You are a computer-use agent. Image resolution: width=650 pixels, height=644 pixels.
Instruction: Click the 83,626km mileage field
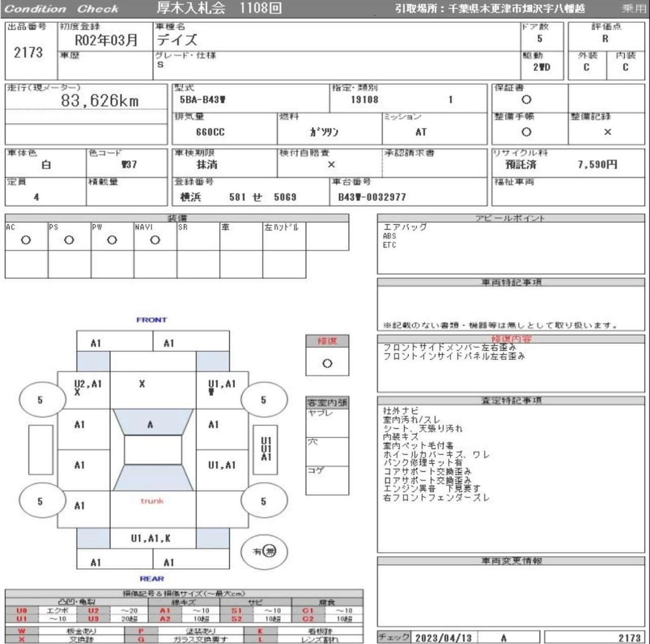pos(100,101)
